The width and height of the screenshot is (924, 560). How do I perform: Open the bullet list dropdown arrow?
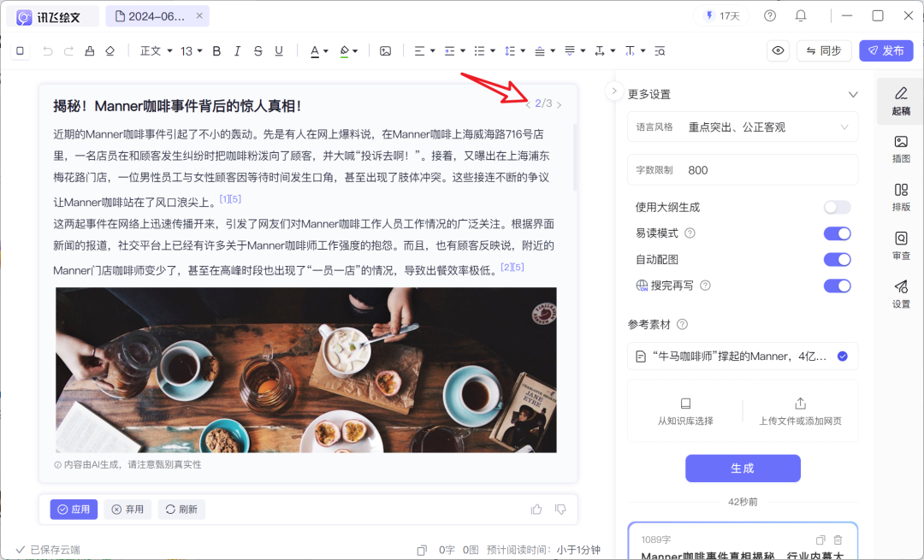(493, 51)
